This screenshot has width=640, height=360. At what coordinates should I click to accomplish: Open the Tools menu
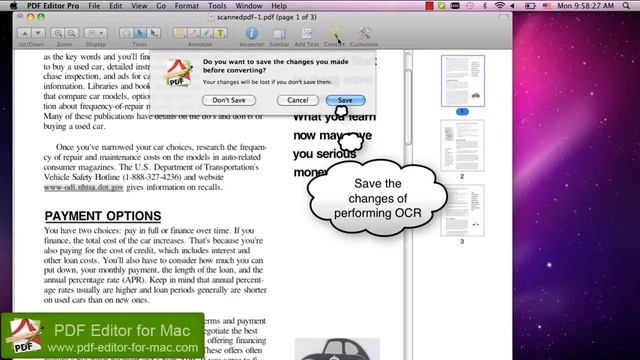point(217,6)
